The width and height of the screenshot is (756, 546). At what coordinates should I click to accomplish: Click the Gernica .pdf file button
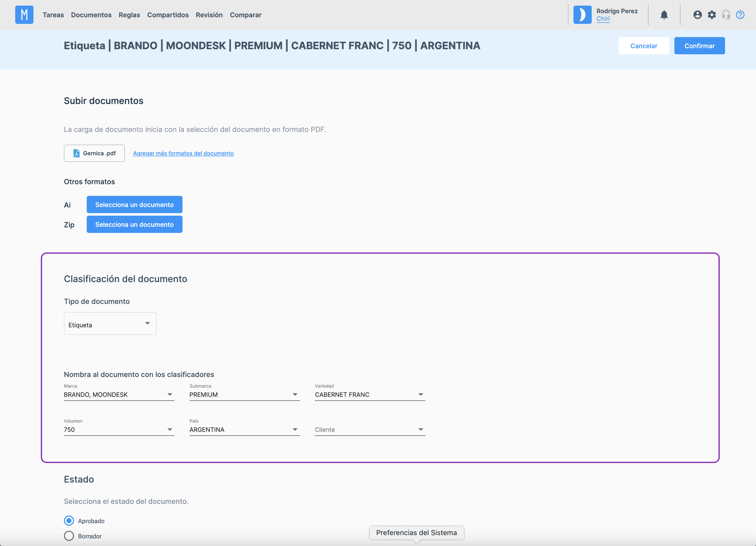tap(94, 153)
